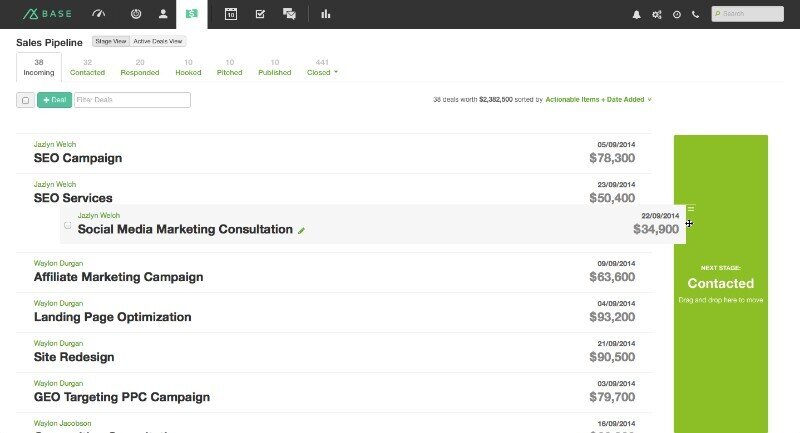
Task: Switch to the Contacted stage tab
Action: [87, 68]
